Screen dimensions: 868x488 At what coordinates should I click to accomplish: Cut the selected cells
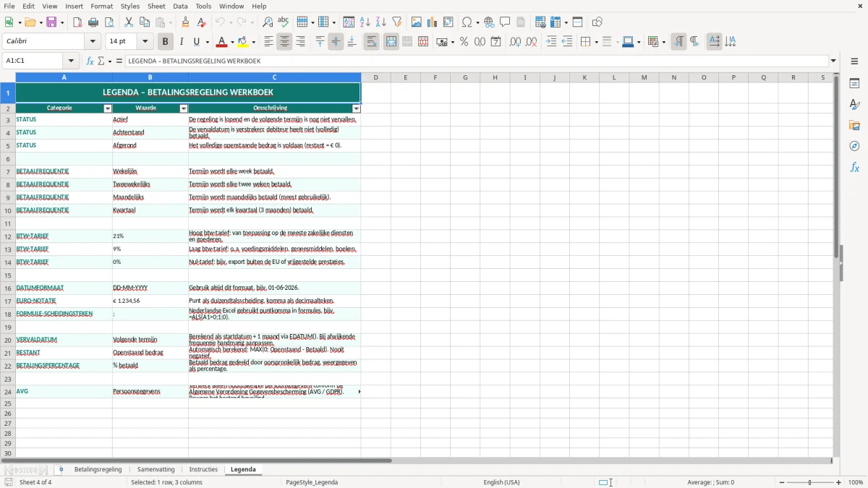coord(129,22)
